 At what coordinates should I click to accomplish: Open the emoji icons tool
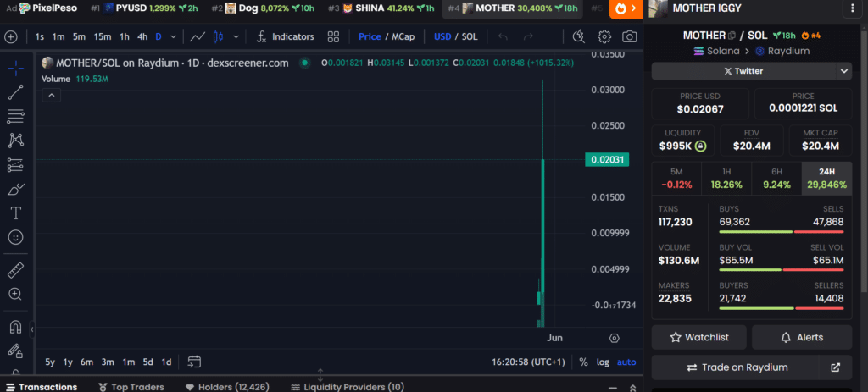pos(16,237)
